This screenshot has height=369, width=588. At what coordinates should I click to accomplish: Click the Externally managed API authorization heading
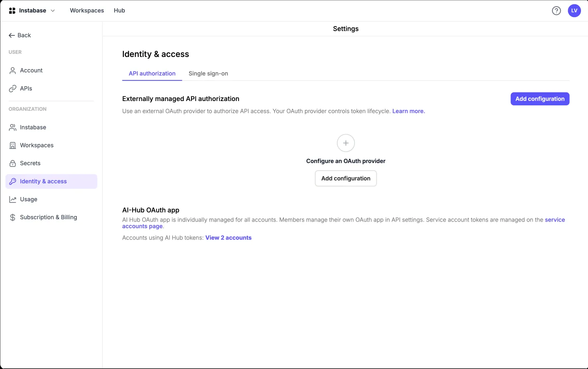[x=181, y=99]
